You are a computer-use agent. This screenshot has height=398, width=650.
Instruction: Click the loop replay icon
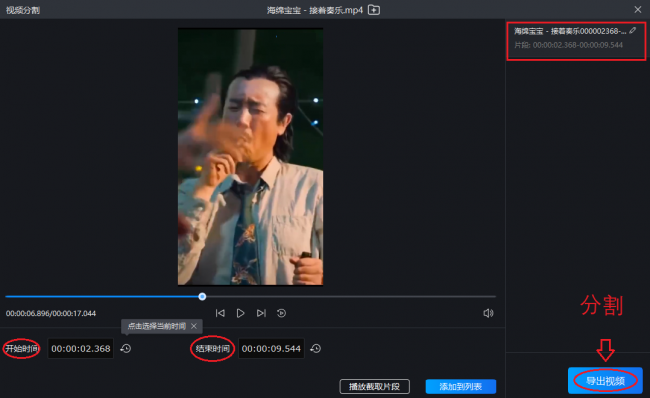click(281, 313)
